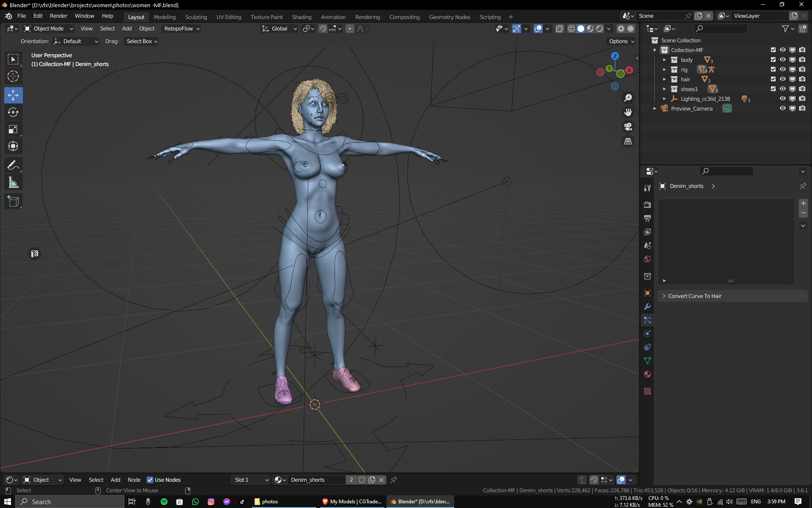The image size is (812, 508).
Task: Select the Annotate tool
Action: coord(13,165)
